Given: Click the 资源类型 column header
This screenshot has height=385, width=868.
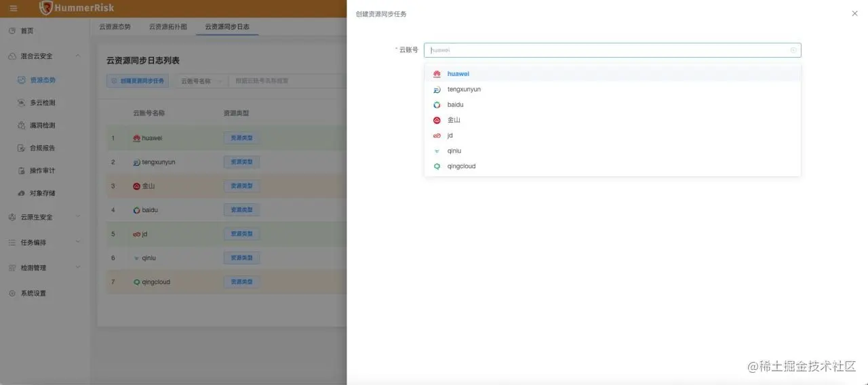Looking at the screenshot, I should pyautogui.click(x=237, y=113).
